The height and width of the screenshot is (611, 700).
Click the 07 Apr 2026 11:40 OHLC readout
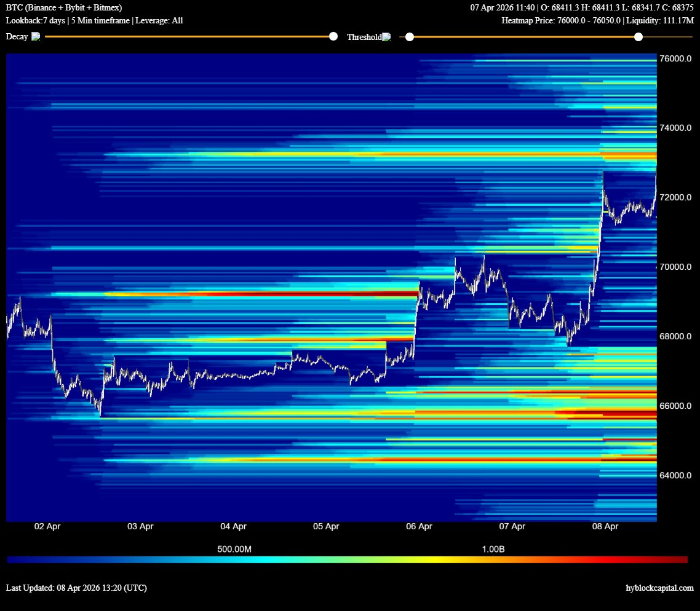(x=582, y=7)
